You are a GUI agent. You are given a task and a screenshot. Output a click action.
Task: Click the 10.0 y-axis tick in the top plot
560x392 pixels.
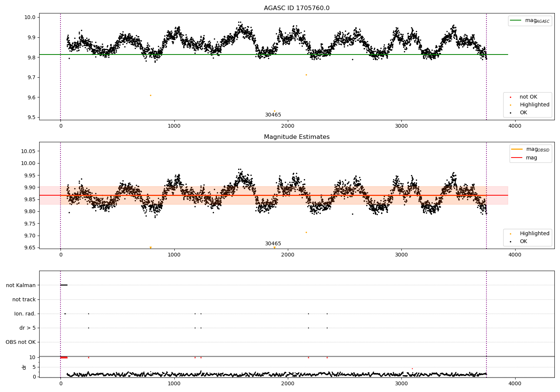pyautogui.click(x=30, y=17)
